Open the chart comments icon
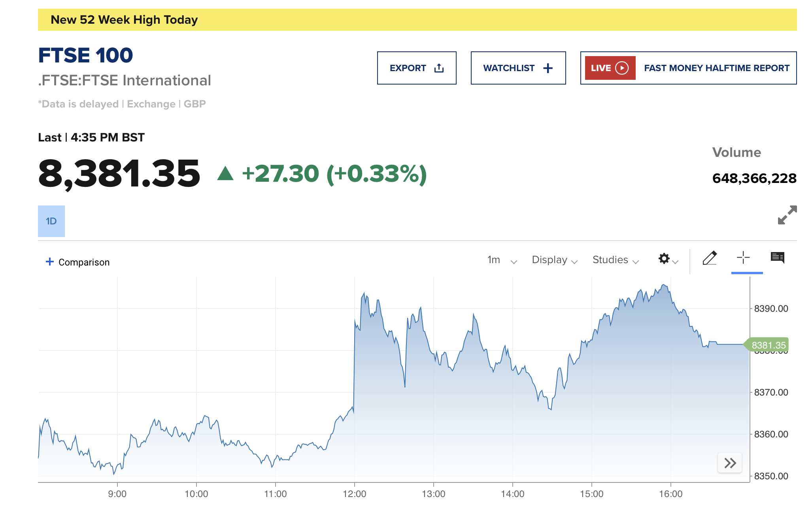The height and width of the screenshot is (516, 812). (777, 258)
